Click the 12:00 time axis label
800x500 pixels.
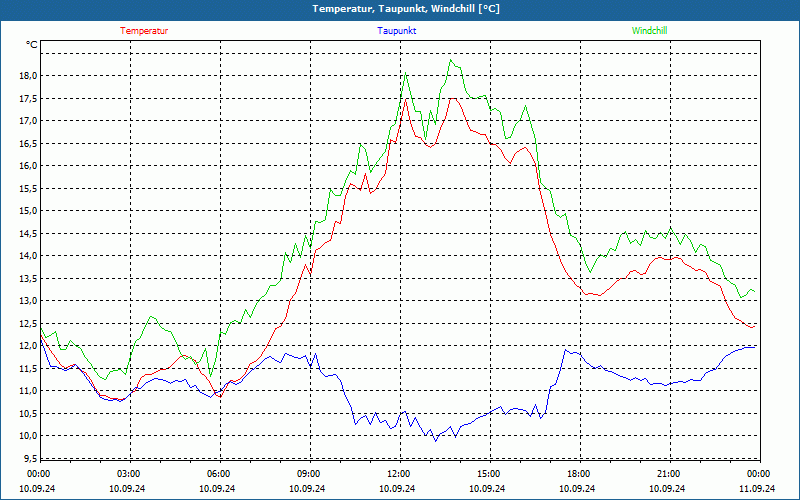(398, 474)
